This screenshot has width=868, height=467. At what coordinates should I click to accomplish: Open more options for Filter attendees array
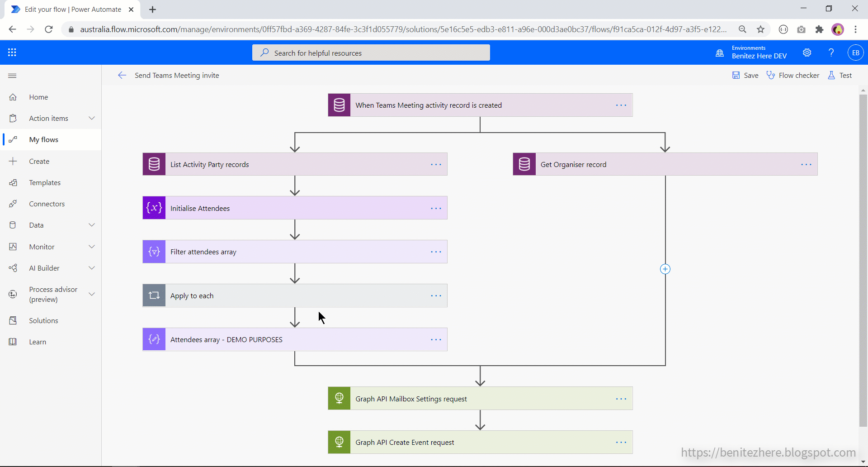[x=436, y=252]
